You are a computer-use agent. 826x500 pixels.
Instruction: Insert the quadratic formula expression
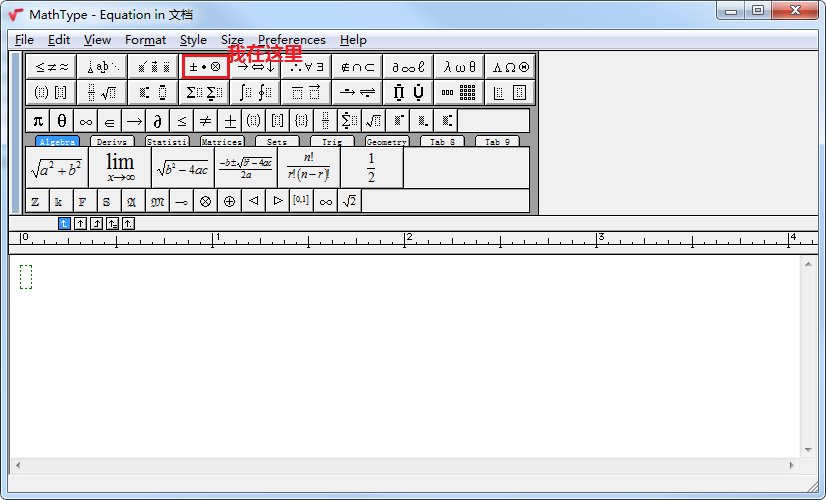[246, 167]
